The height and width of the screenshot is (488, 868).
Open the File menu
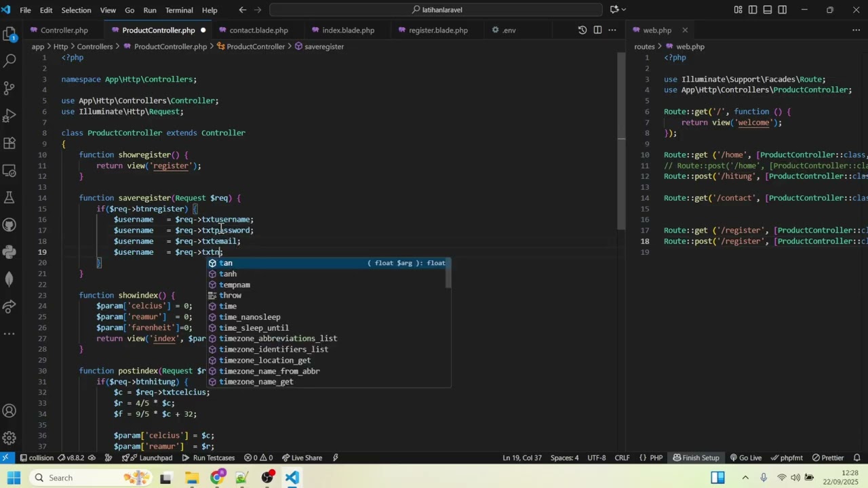pyautogui.click(x=25, y=10)
